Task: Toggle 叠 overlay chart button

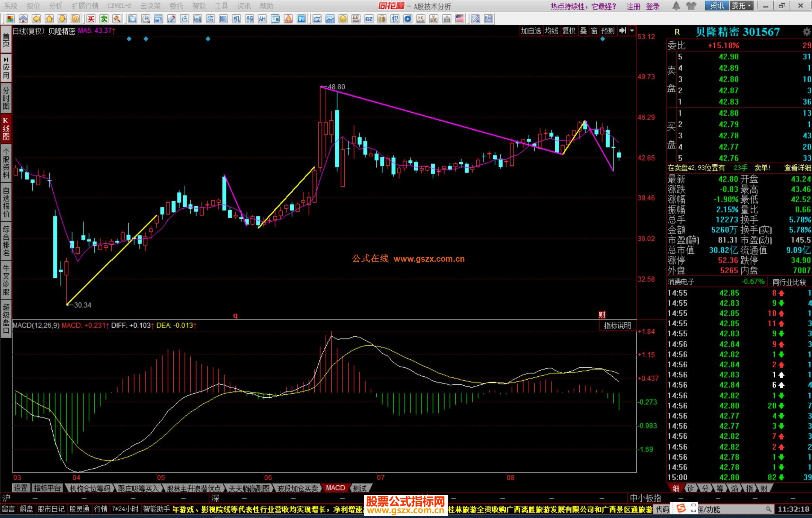Action: coord(583,31)
